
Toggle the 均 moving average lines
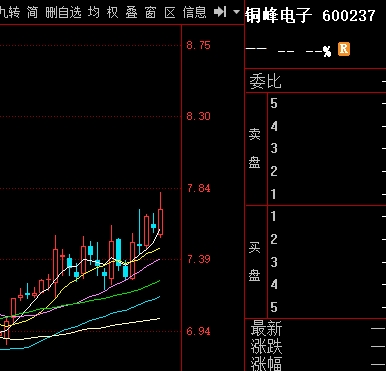94,13
